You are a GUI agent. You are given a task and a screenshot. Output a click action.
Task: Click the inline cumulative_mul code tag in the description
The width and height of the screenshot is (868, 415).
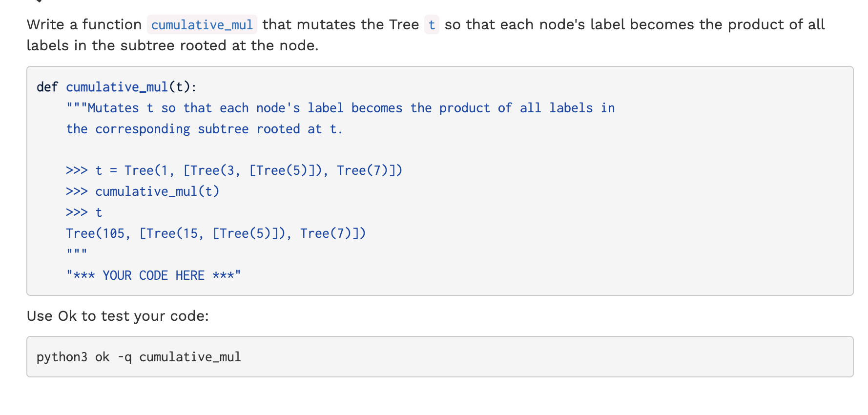click(202, 25)
